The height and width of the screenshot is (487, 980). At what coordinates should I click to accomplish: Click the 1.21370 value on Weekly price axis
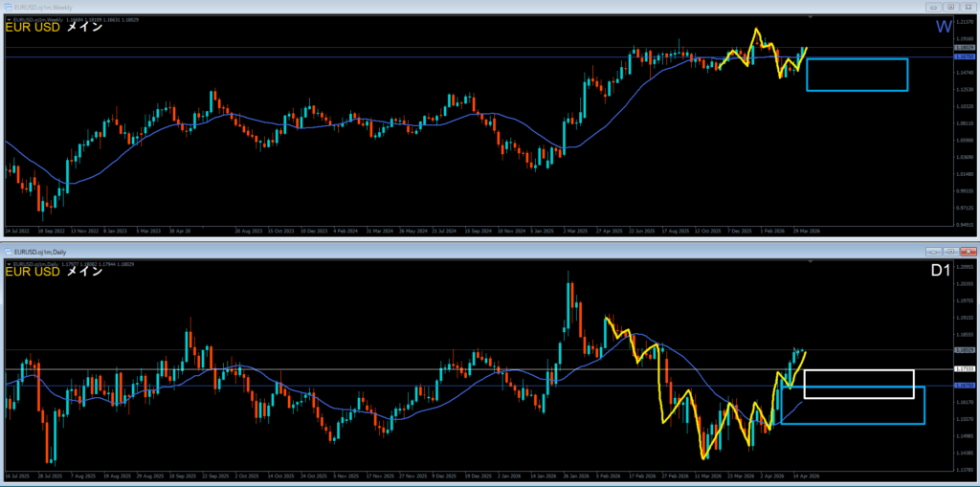click(x=963, y=21)
